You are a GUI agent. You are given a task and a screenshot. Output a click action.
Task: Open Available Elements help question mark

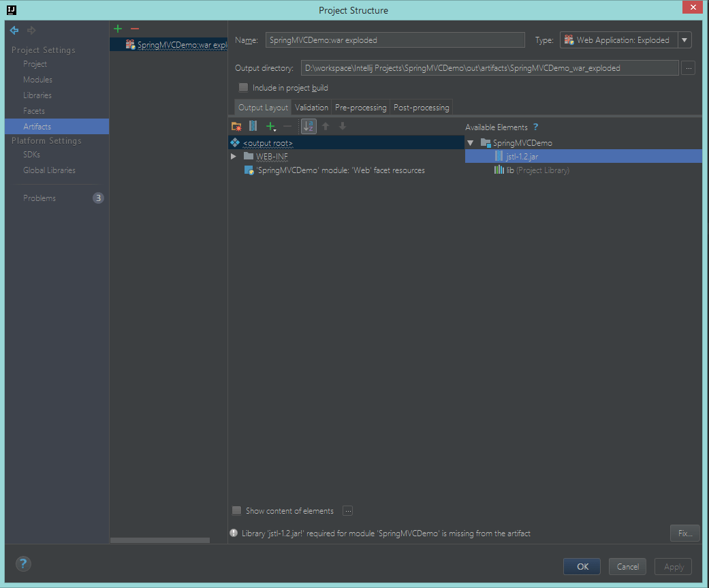point(536,127)
